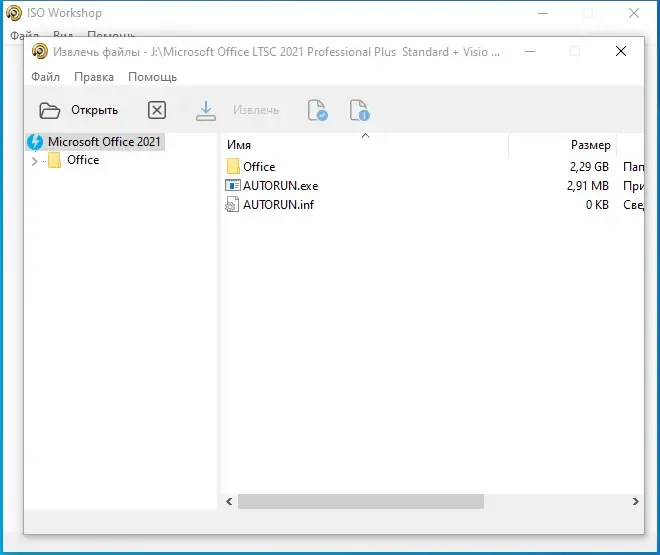Close the Извлечь файлы window
This screenshot has width=660, height=555.
(x=621, y=51)
